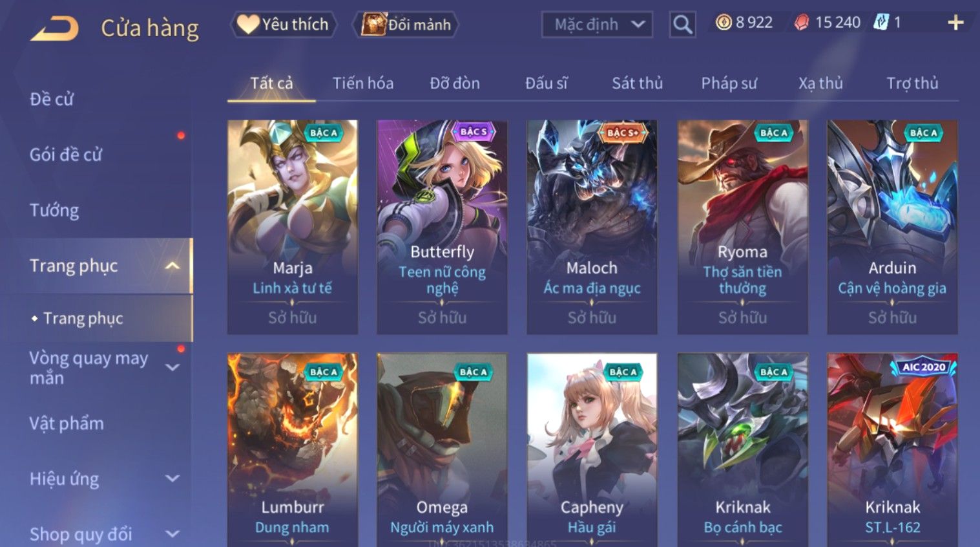Open the Gói đề cử sidebar item

66,155
